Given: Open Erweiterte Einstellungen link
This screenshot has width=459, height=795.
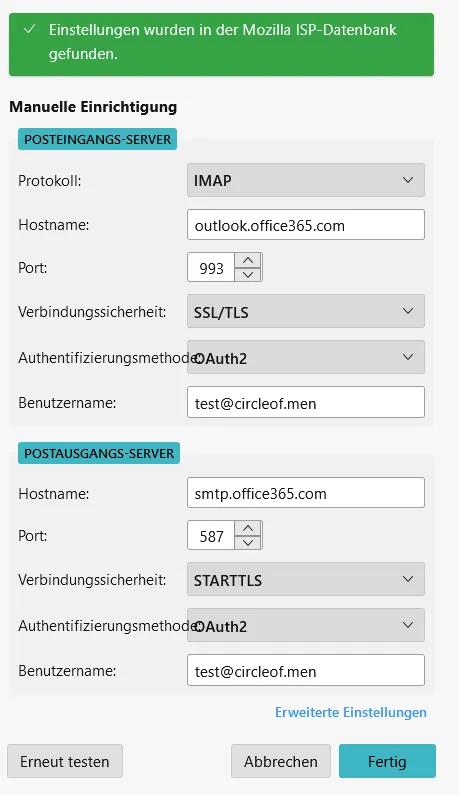Looking at the screenshot, I should click(x=350, y=712).
